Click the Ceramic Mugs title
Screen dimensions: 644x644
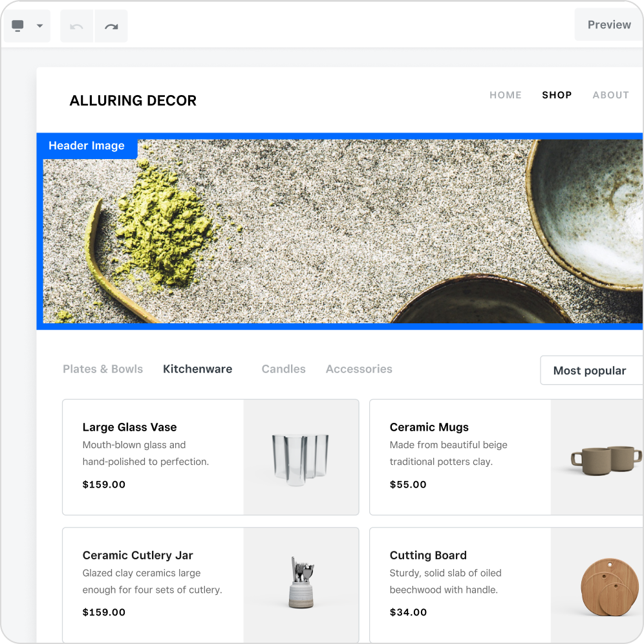coord(429,427)
